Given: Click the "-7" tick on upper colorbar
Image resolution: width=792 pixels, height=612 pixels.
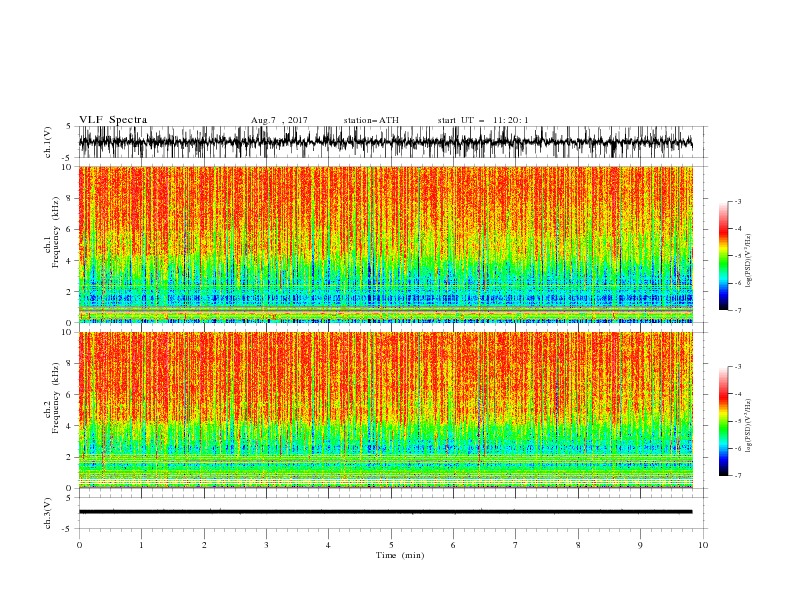Looking at the screenshot, I should 738,310.
